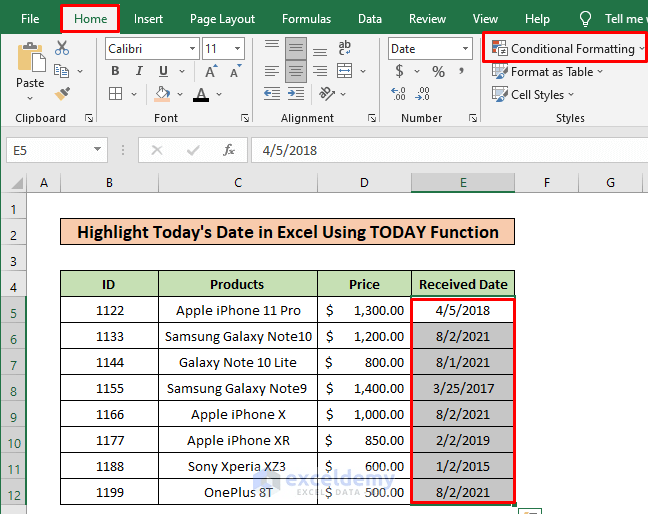
Task: Click the Orientation text angle icon
Action: [326, 94]
